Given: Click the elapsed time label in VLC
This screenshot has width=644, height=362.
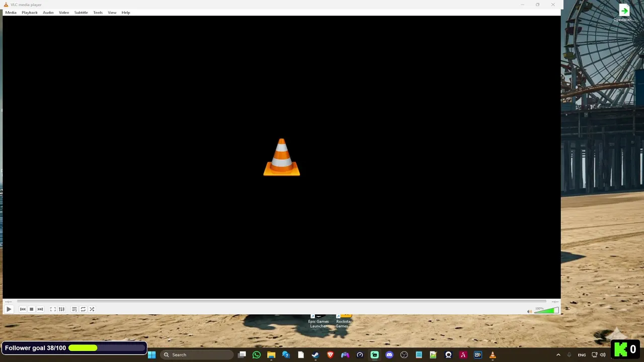Looking at the screenshot, I should point(9,302).
